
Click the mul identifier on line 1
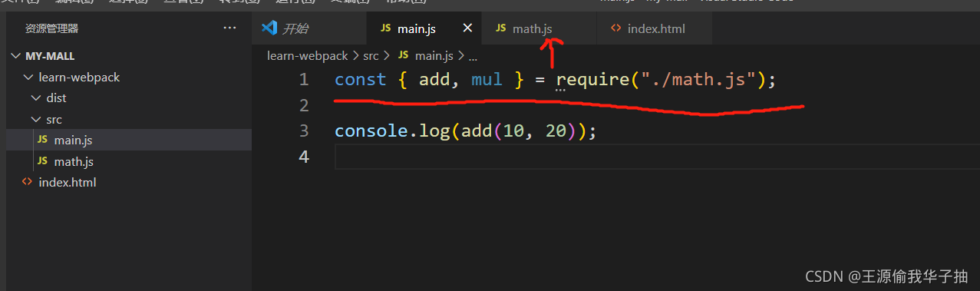pyautogui.click(x=487, y=79)
